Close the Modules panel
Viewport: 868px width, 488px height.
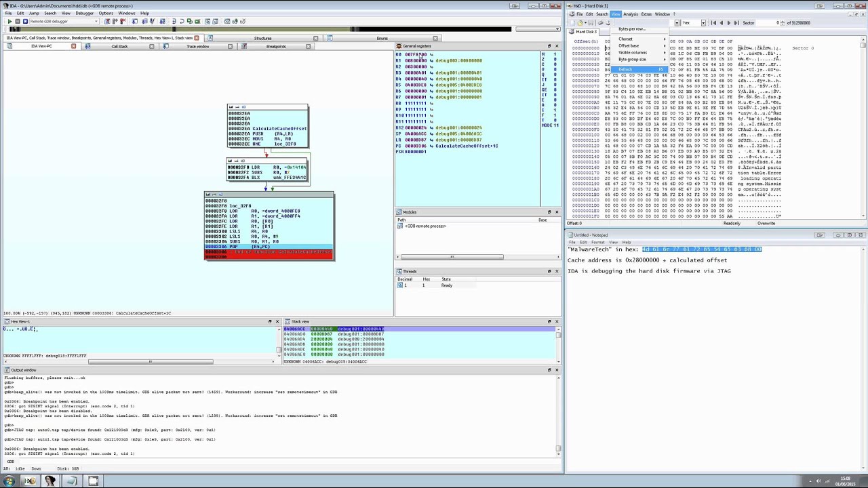(x=557, y=212)
